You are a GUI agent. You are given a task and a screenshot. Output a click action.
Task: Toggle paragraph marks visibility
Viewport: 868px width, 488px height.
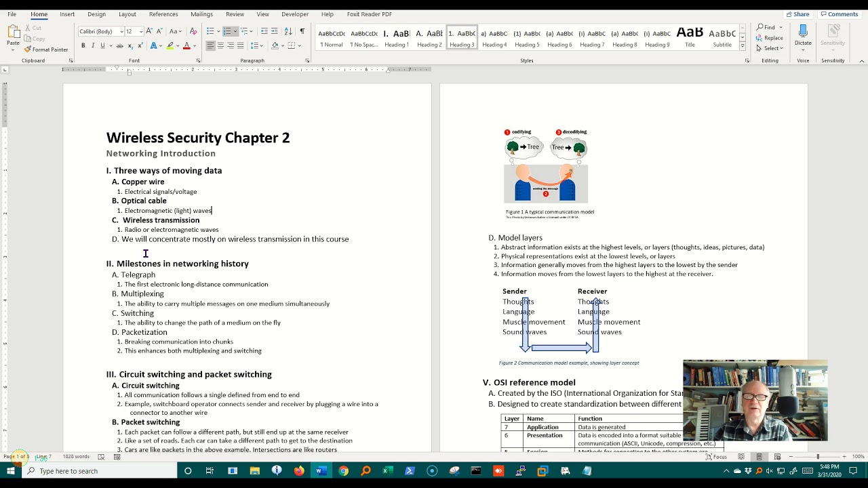[x=302, y=31]
